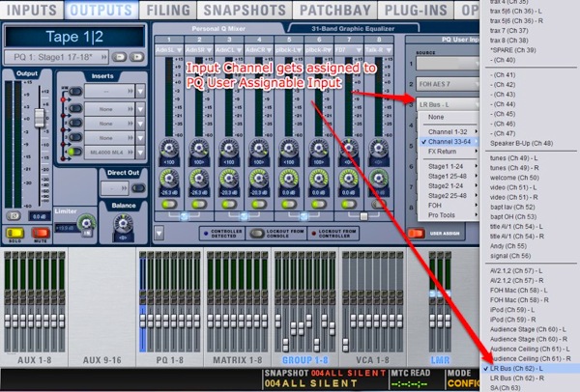Select Speaker B-Up (Ch 48) entry
The image size is (580, 392).
(530, 143)
